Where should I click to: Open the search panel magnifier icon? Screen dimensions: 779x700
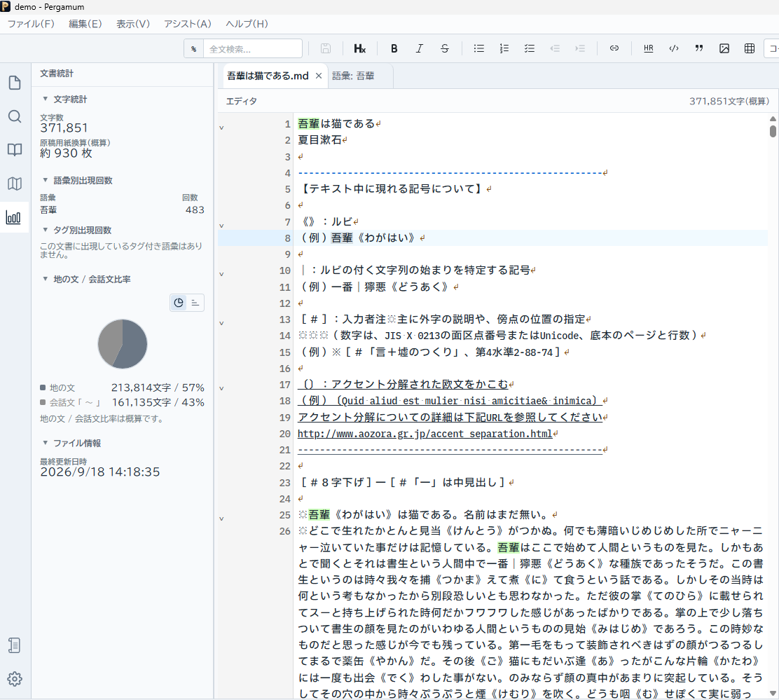click(x=15, y=116)
